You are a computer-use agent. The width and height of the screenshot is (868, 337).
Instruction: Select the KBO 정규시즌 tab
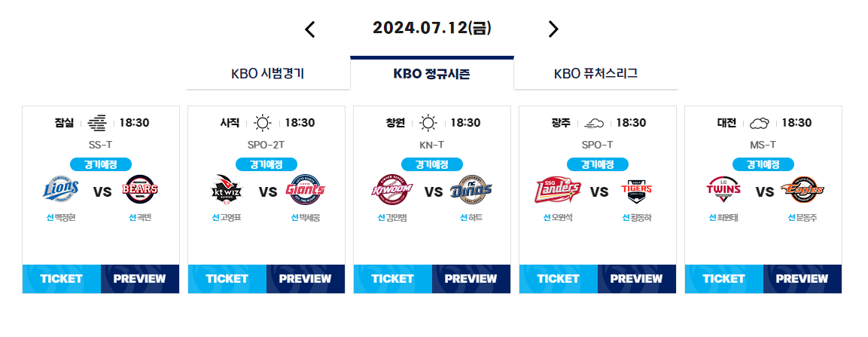[x=432, y=73]
